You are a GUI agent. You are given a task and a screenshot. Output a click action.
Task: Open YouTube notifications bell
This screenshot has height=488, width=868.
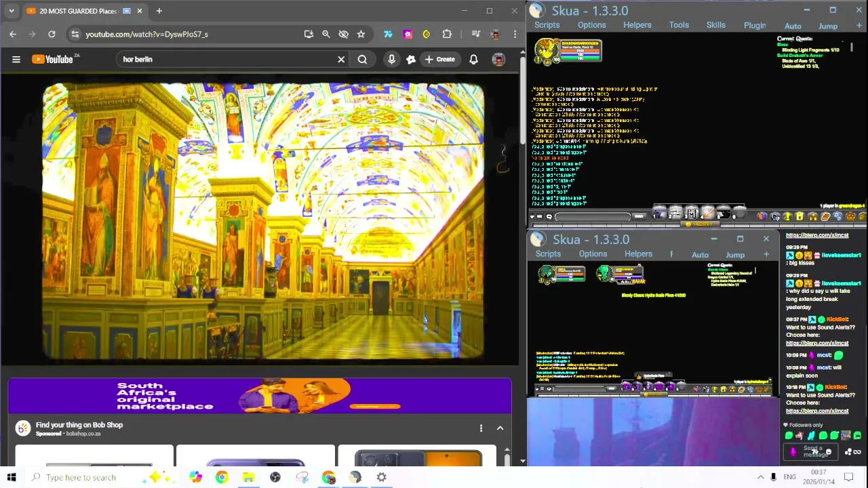pos(473,59)
